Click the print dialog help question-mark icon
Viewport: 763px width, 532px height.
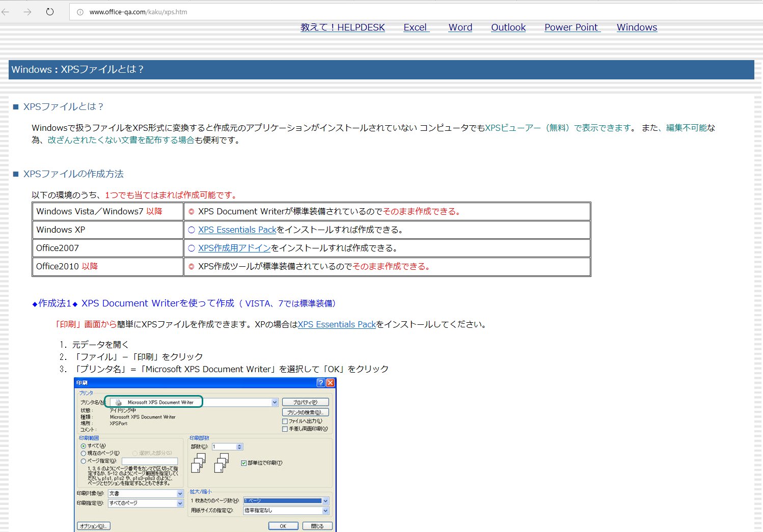321,383
